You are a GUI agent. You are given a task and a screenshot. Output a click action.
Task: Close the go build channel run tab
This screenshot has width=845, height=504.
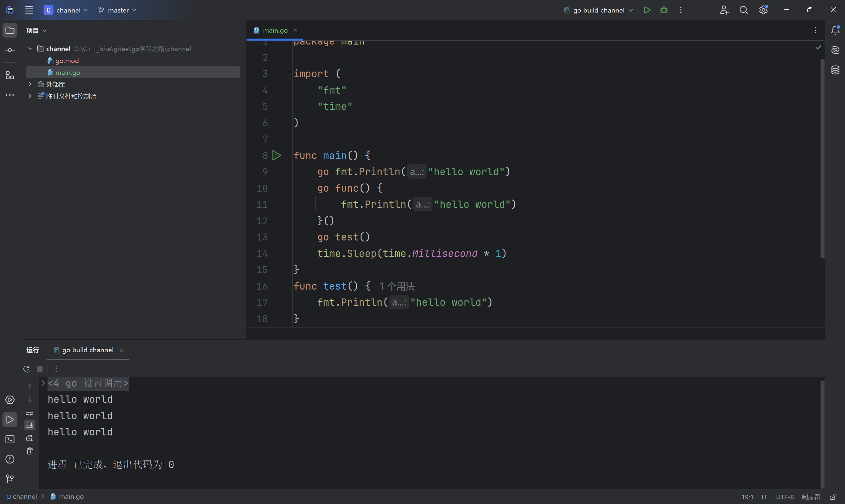pyautogui.click(x=121, y=350)
